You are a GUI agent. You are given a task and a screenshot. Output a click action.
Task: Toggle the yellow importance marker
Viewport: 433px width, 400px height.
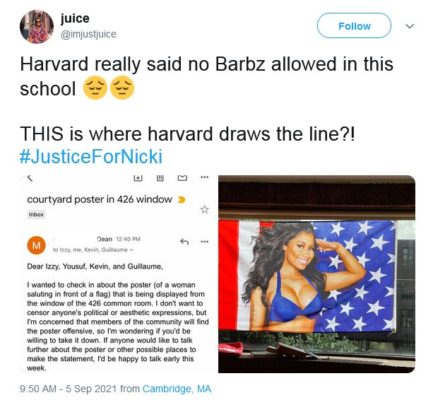[181, 200]
